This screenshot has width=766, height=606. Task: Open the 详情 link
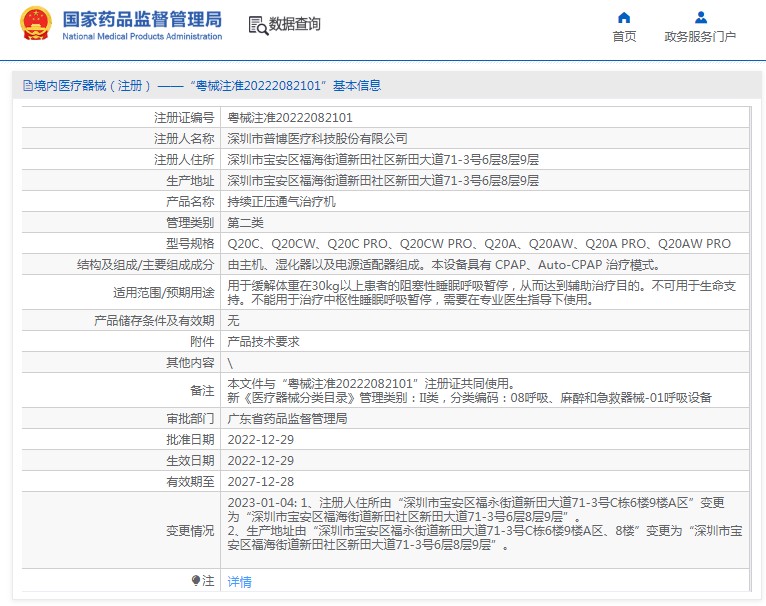[240, 581]
